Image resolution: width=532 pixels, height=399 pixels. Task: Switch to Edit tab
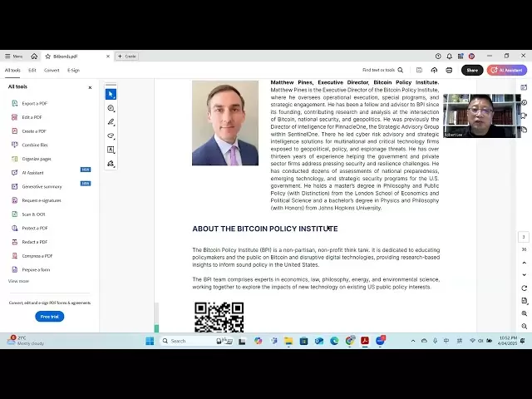click(32, 70)
